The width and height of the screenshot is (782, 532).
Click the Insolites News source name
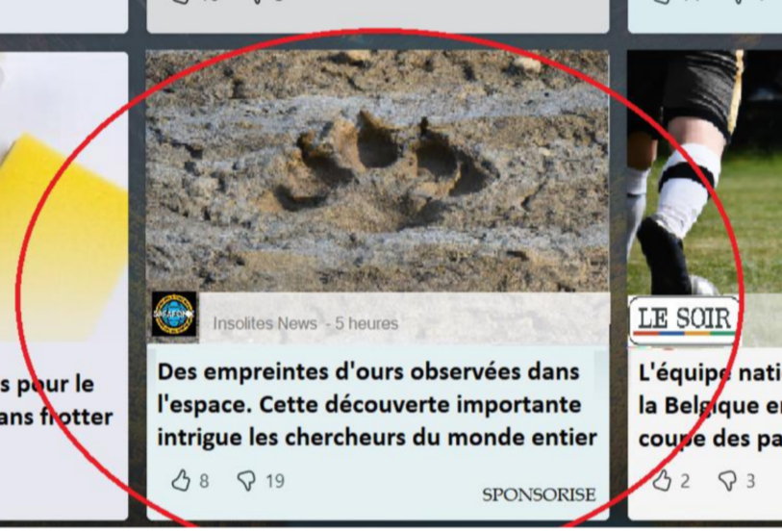coord(265,323)
